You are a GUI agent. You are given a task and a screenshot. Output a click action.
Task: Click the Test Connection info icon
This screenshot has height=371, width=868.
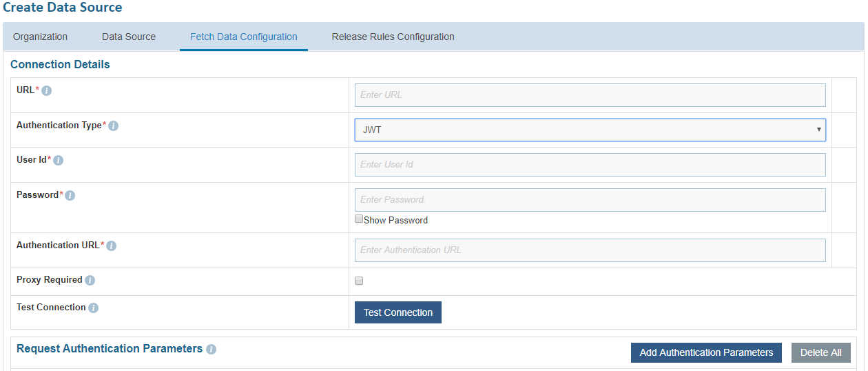click(94, 308)
